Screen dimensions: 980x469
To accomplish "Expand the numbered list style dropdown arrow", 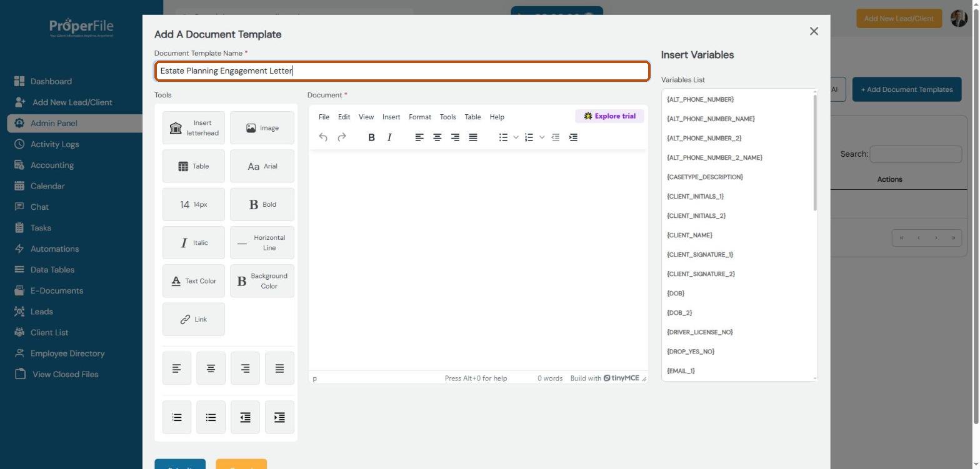I will 542,137.
